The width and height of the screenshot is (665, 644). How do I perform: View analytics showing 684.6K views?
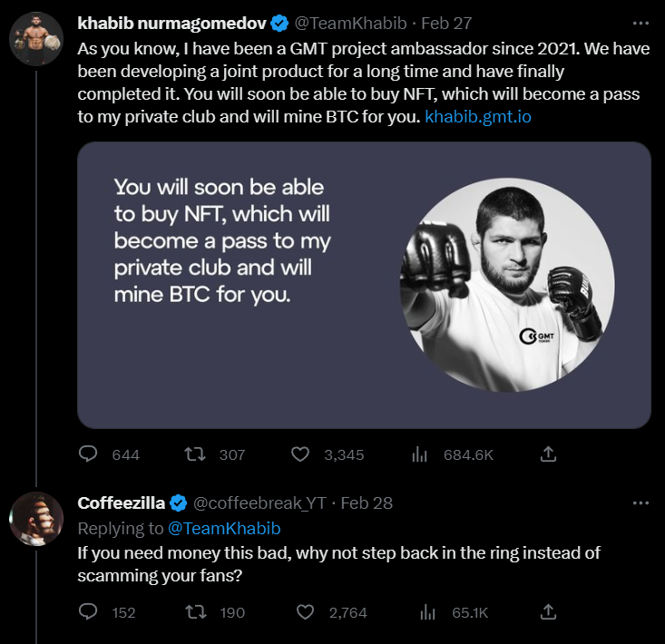pos(420,454)
